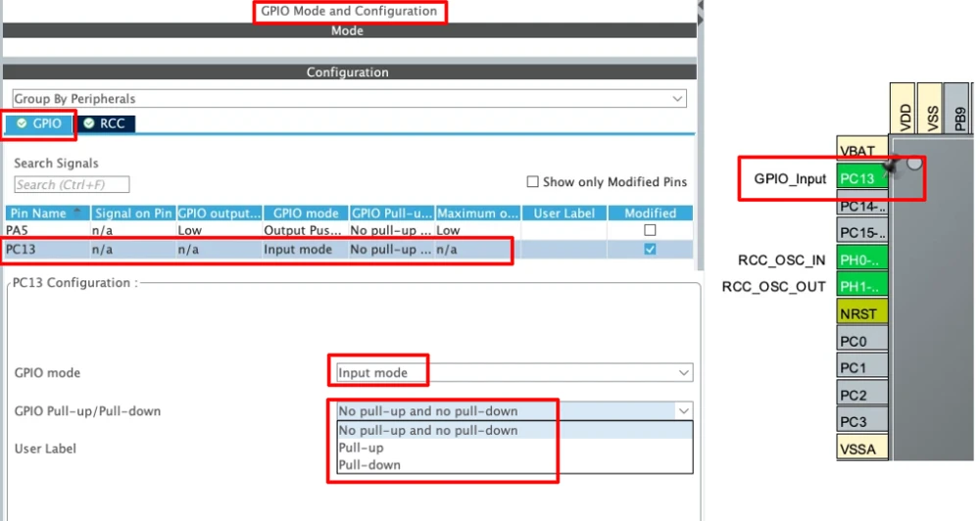Open the Group By Peripherals dropdown

[x=350, y=99]
